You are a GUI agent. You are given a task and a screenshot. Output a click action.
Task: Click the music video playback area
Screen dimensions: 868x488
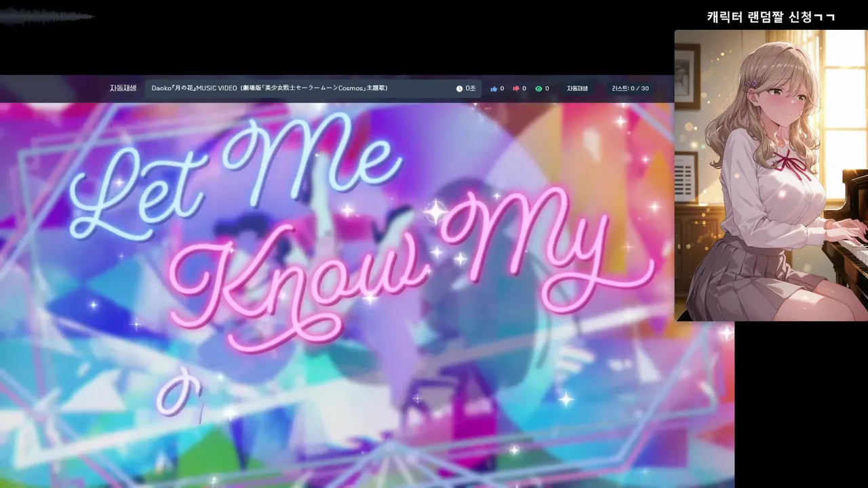pos(366,295)
